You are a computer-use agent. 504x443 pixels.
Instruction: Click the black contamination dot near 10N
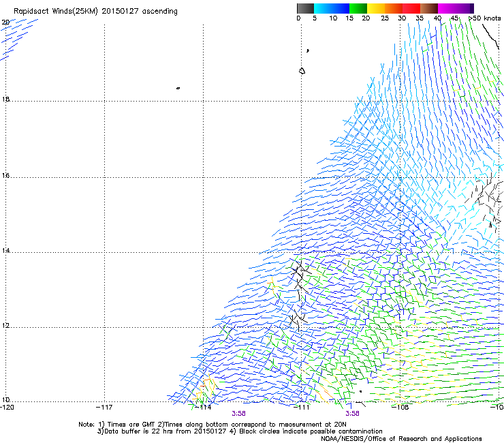[361, 391]
